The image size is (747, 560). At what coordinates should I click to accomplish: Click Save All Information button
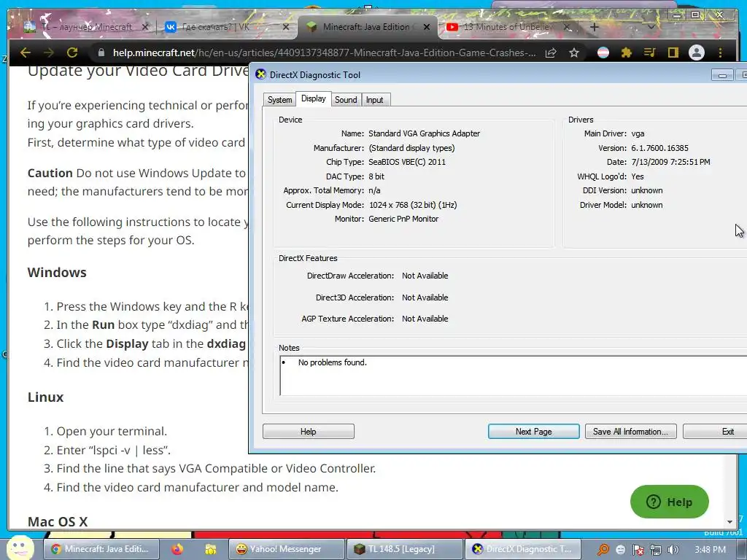point(630,432)
